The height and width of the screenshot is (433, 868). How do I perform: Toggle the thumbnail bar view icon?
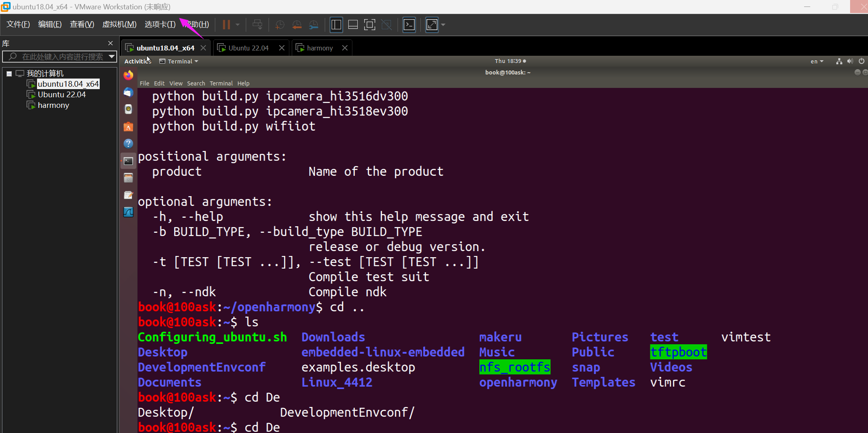click(353, 25)
